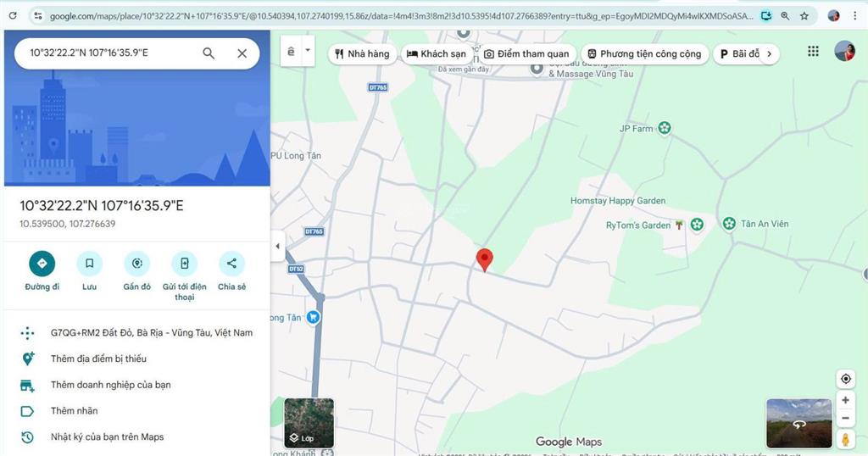Image resolution: width=868 pixels, height=456 pixels.
Task: Click the search magnifier in Maps search box
Action: pyautogui.click(x=209, y=53)
